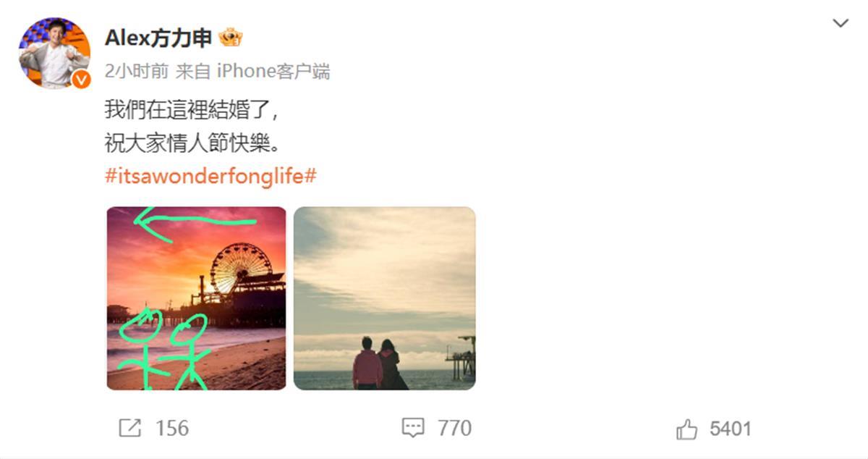The width and height of the screenshot is (868, 459).
Task: Click the comment bubble icon
Action: [413, 429]
